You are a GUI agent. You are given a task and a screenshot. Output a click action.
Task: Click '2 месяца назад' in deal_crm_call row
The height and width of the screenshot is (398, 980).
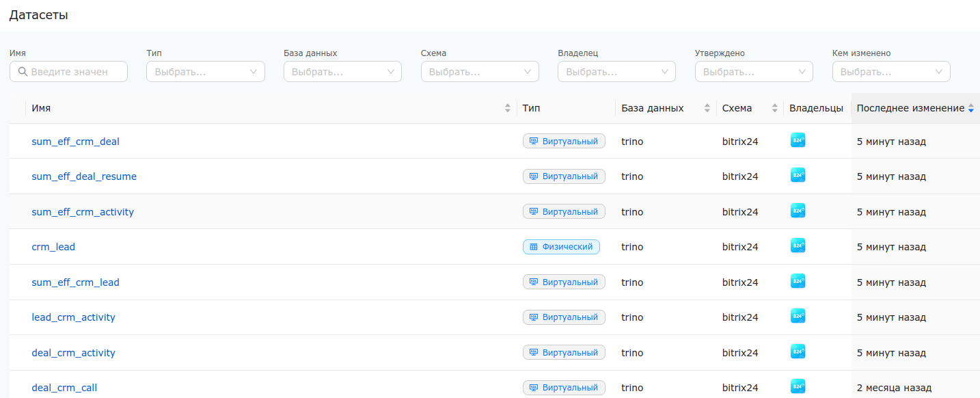coord(894,388)
